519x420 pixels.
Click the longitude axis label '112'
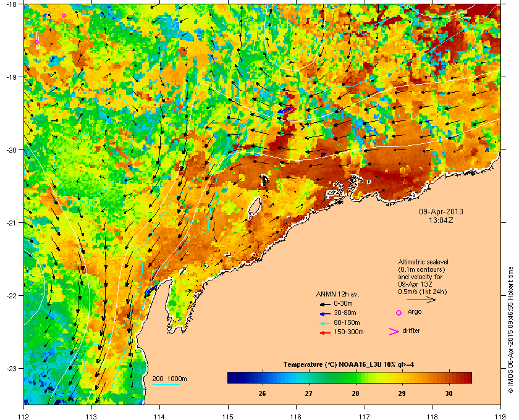coord(24,416)
